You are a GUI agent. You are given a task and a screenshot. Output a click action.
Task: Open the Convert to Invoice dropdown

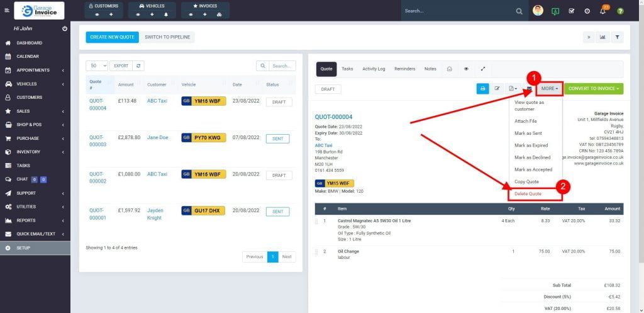pyautogui.click(x=593, y=89)
